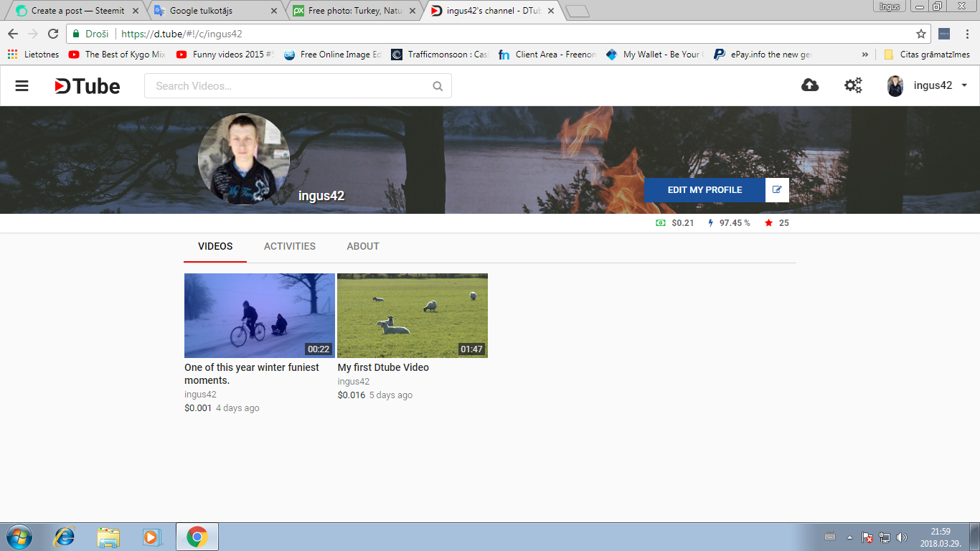
Task: Switch to the ACTIVITIES tab
Action: click(290, 246)
